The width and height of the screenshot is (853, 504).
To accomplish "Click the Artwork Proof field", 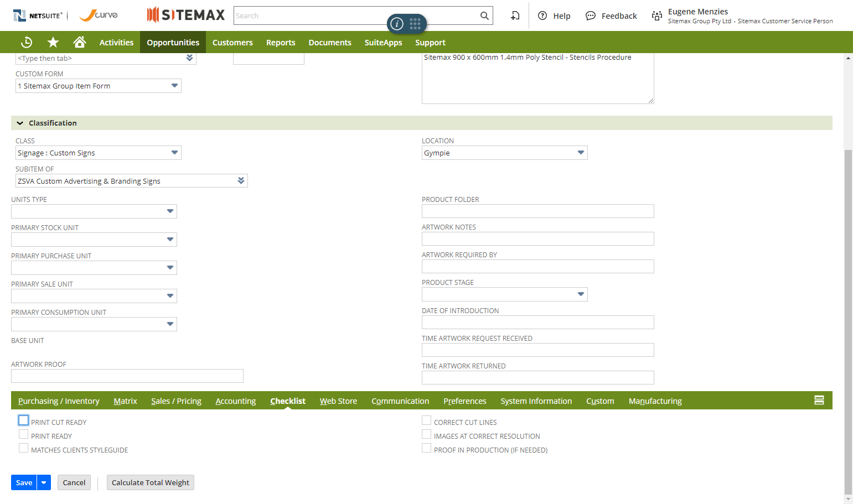I will click(127, 376).
